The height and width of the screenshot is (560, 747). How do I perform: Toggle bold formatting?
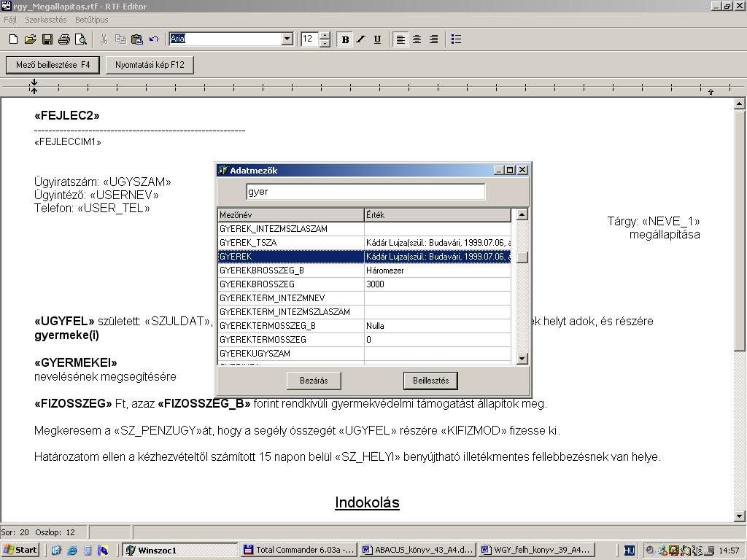coord(345,39)
